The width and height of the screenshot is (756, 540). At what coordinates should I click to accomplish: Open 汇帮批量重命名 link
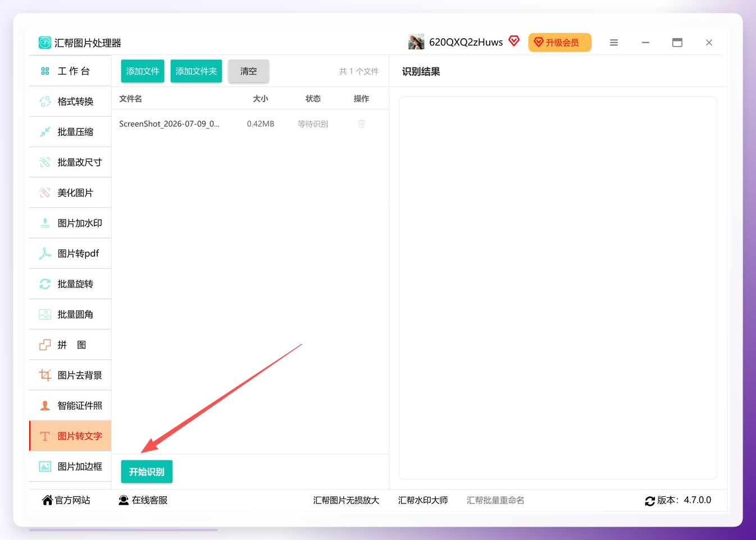(495, 500)
